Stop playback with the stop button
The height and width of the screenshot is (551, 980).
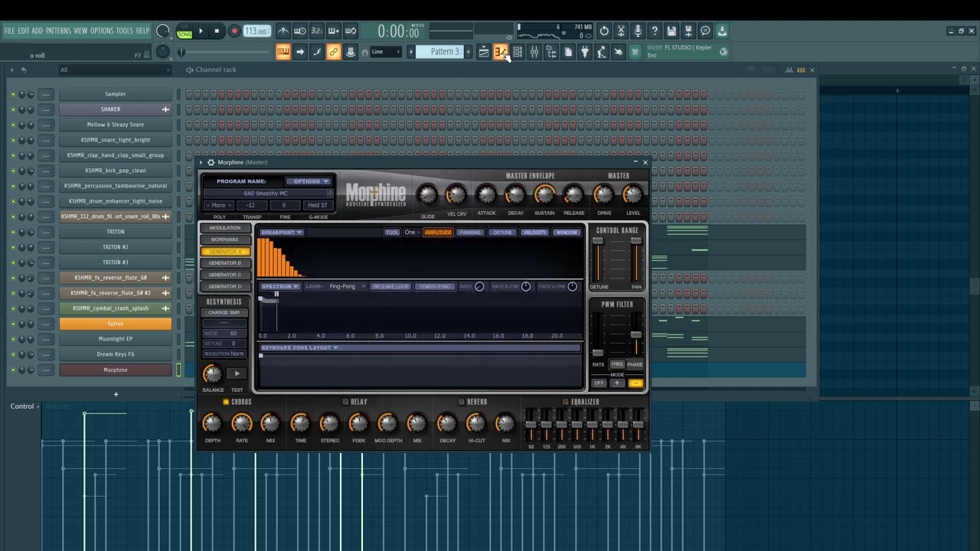click(x=217, y=31)
